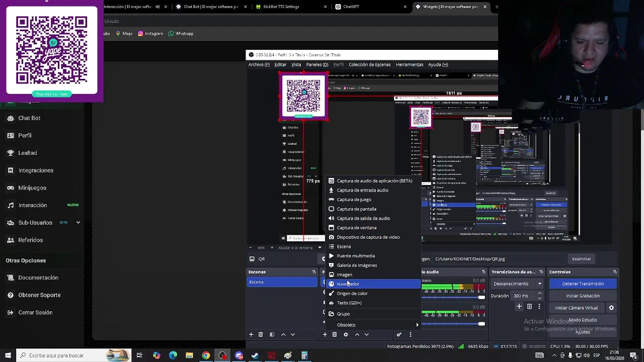This screenshot has width=644, height=362.
Task: Decrease the transition duration stepper
Action: tap(539, 298)
